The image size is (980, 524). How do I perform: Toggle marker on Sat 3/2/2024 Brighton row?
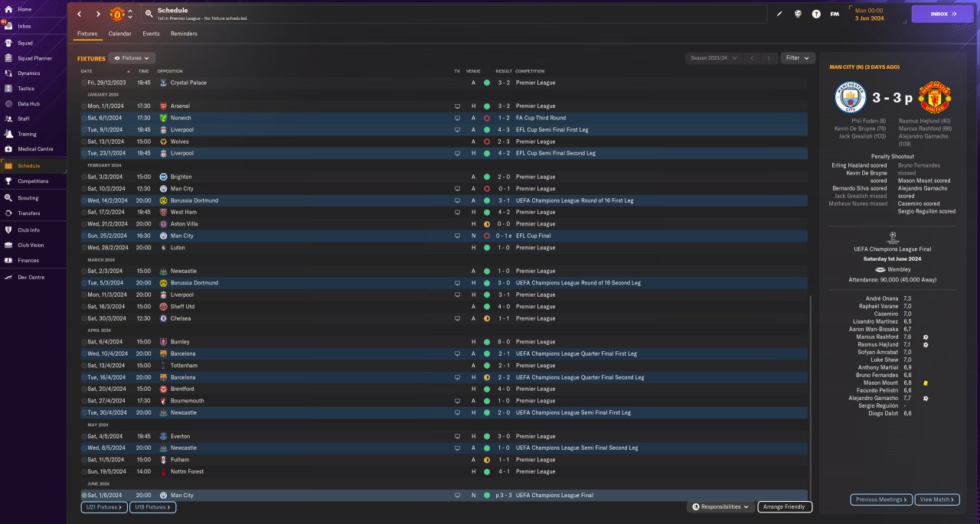tap(83, 177)
